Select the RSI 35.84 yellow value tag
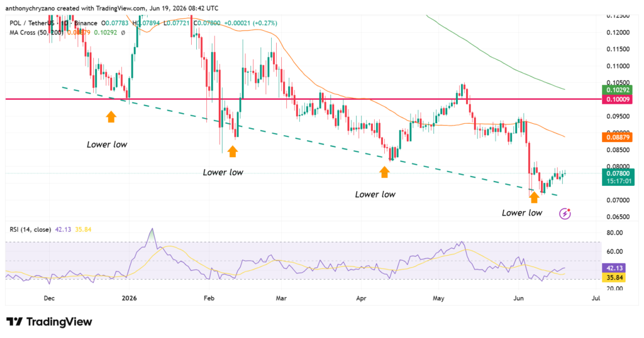This screenshot has height=338, width=644. (x=614, y=278)
